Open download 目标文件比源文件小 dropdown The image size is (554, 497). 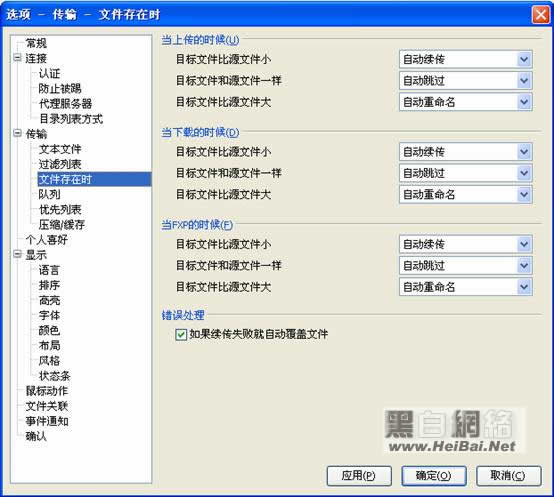point(466,152)
